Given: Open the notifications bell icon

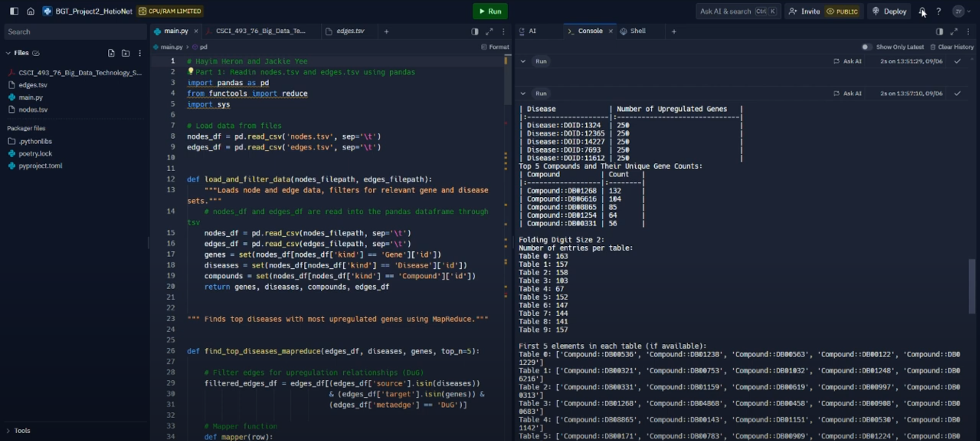Looking at the screenshot, I should [x=922, y=11].
